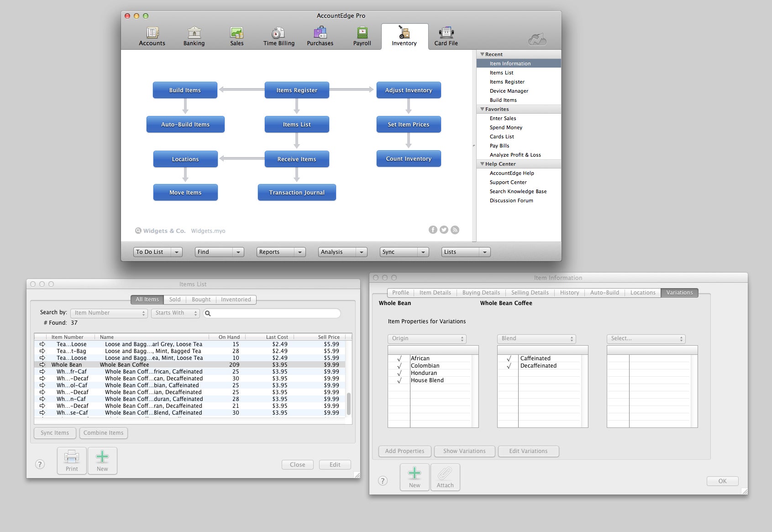Screen dimensions: 772x532
Task: Switch to the Sold tab
Action: point(175,300)
